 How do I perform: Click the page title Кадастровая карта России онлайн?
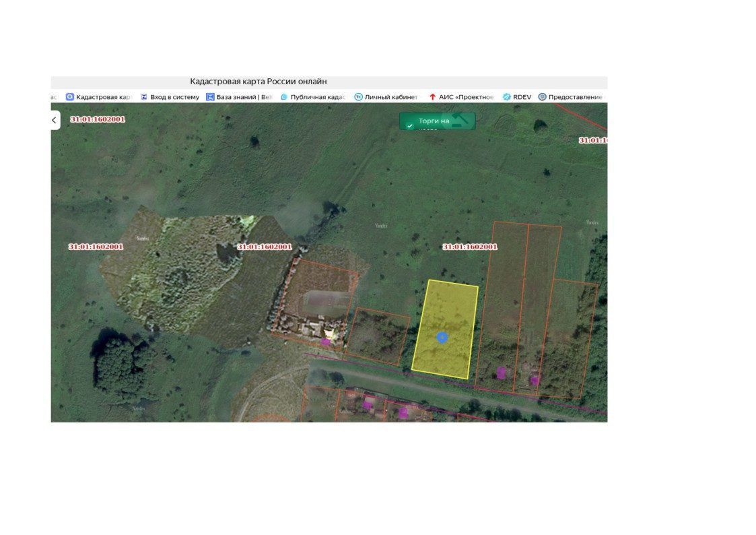pos(259,82)
